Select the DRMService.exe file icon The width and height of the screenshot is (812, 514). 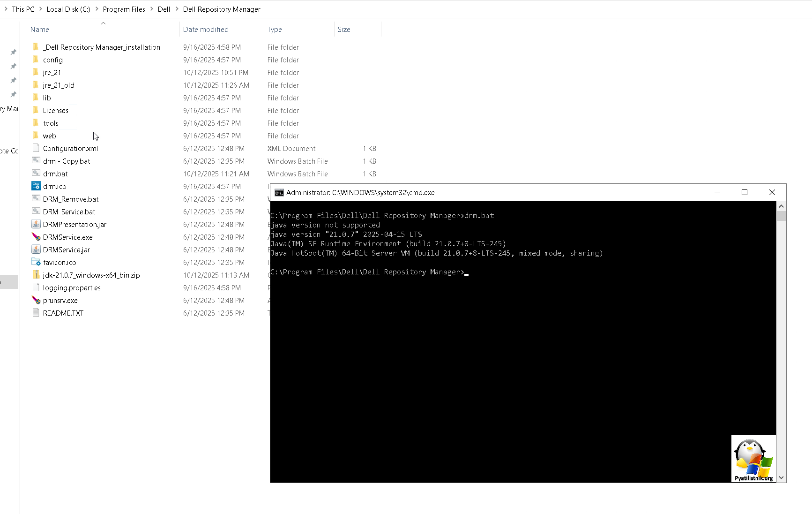pyautogui.click(x=36, y=237)
